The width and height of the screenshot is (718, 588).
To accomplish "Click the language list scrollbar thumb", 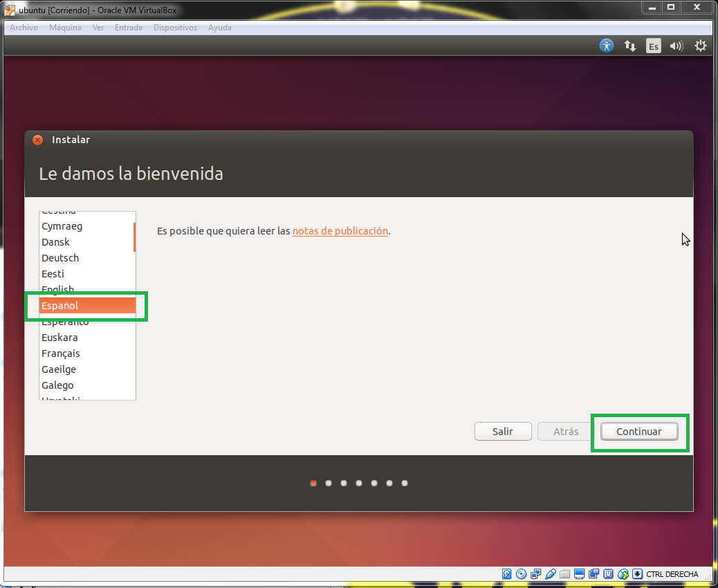I will pyautogui.click(x=134, y=237).
